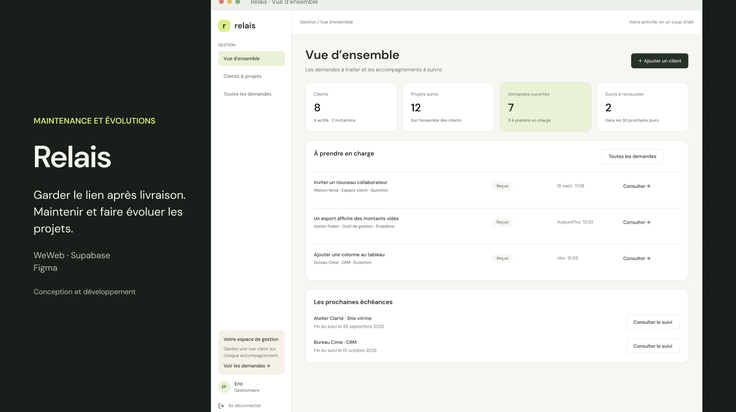Click the Ajouter un client button

(659, 61)
